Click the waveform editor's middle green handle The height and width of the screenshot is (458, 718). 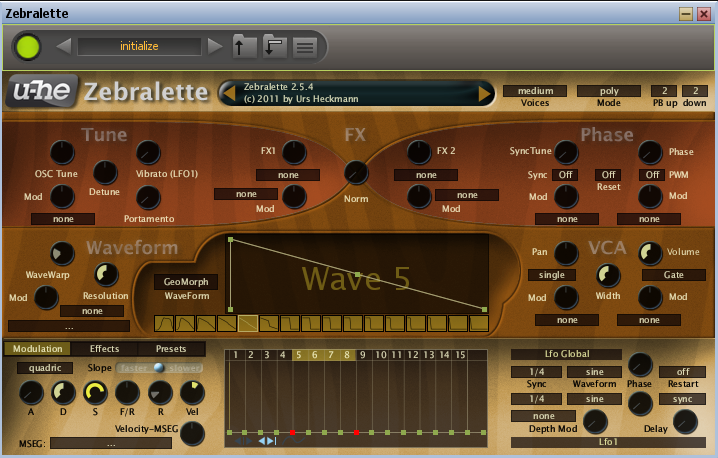(358, 274)
